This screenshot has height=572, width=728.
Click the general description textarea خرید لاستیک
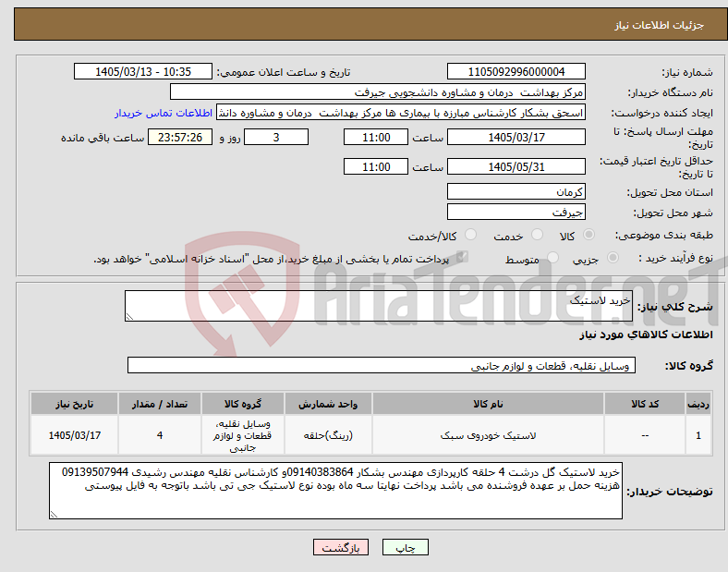[x=379, y=306]
